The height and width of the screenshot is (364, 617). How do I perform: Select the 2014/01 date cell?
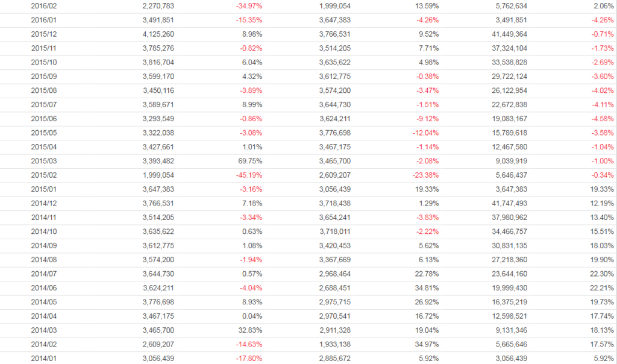coord(44,358)
